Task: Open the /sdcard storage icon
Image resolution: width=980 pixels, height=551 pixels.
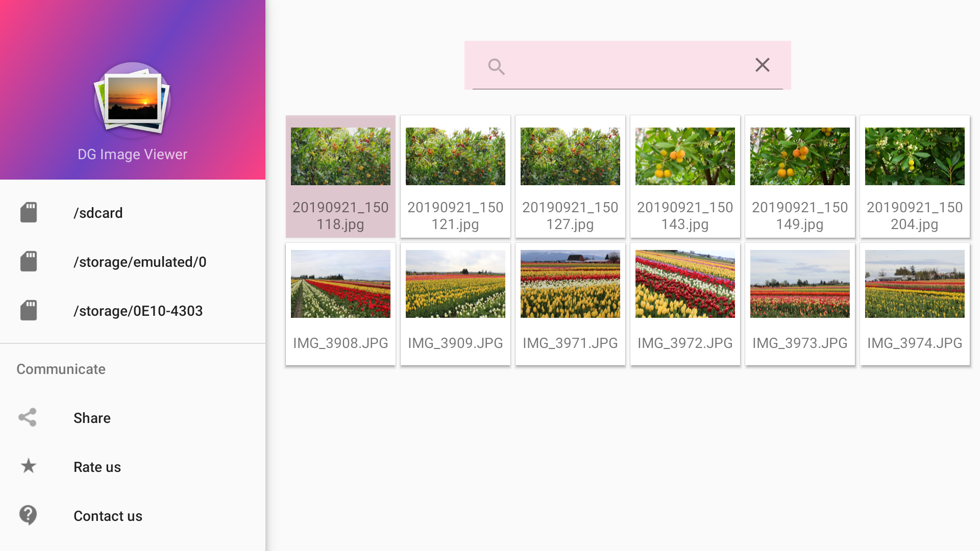Action: click(x=29, y=212)
